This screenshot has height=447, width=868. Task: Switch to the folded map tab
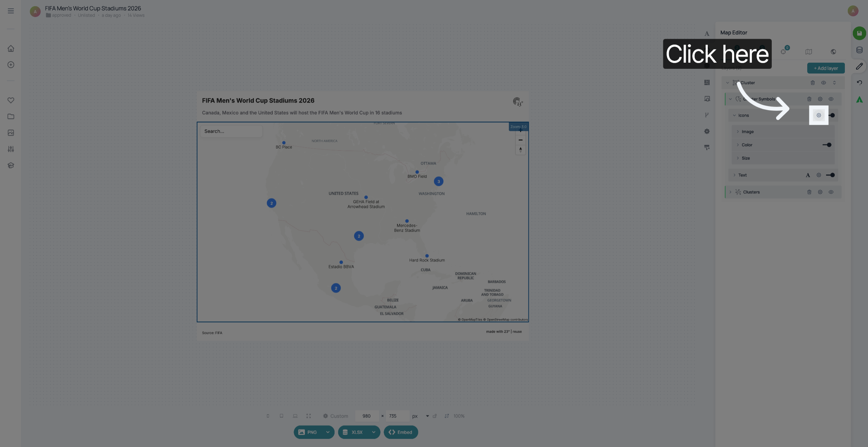pos(809,52)
